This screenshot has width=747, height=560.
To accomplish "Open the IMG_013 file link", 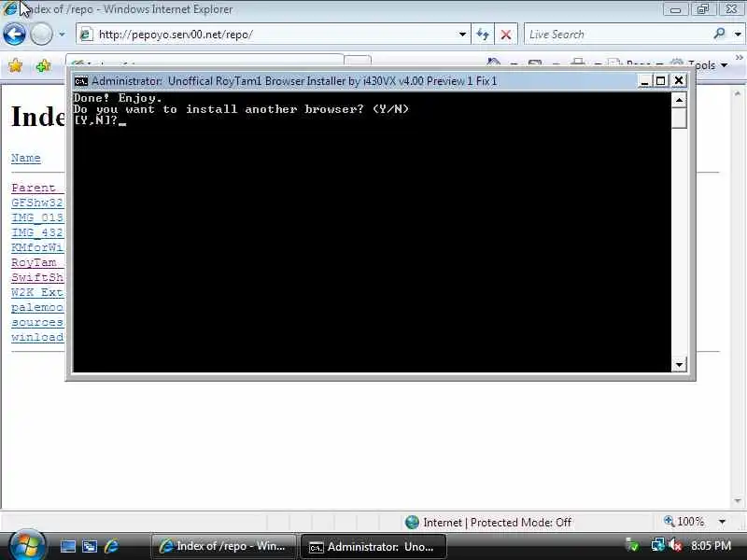I will (x=37, y=217).
